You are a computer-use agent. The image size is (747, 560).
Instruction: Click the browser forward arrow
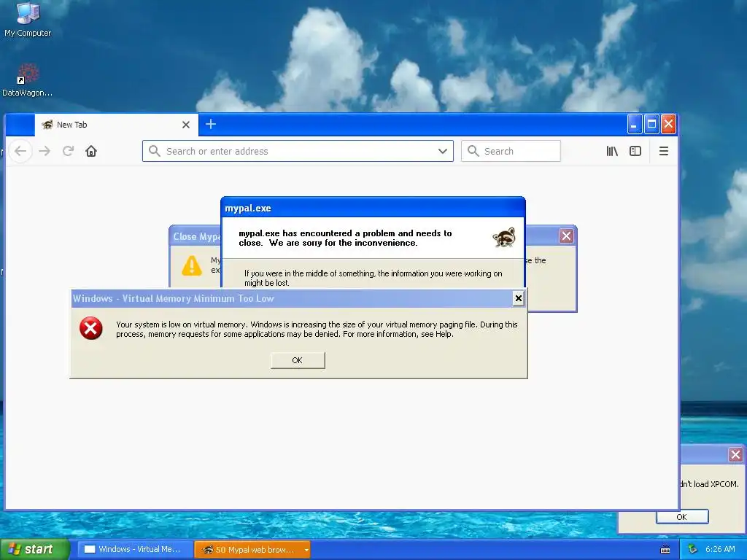[x=44, y=152]
